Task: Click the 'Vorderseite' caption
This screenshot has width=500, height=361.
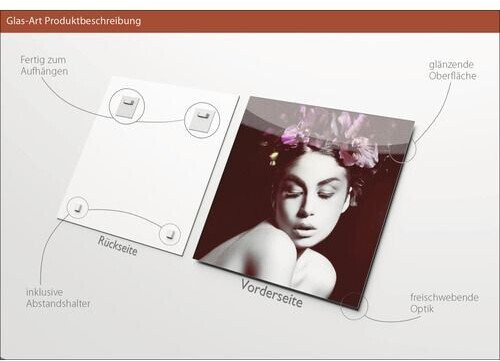Action: point(272,293)
